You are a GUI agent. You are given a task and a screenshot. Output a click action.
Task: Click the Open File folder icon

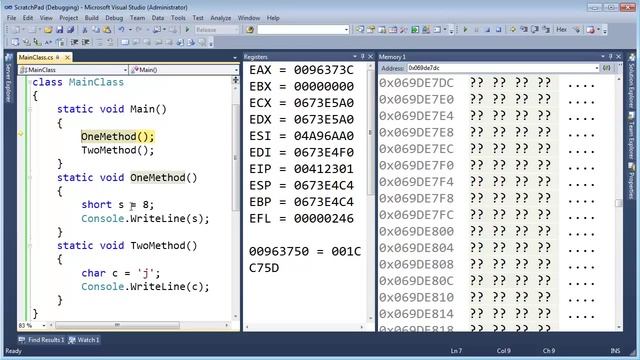(x=48, y=29)
